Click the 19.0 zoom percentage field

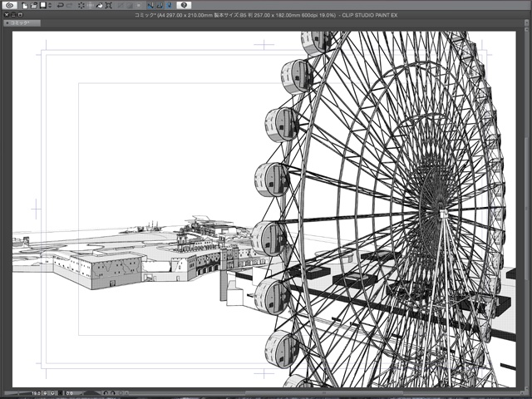pos(36,393)
